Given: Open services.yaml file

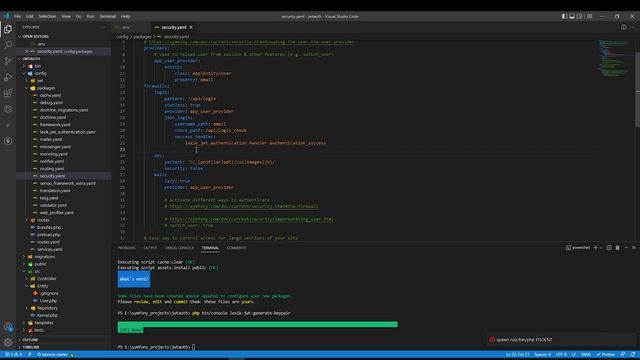Looking at the screenshot, I should pyautogui.click(x=49, y=249).
